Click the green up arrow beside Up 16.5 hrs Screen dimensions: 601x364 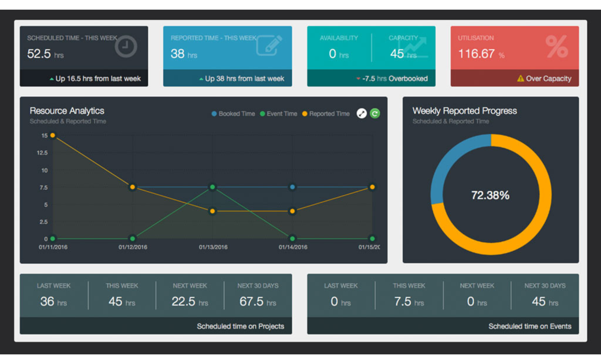52,79
